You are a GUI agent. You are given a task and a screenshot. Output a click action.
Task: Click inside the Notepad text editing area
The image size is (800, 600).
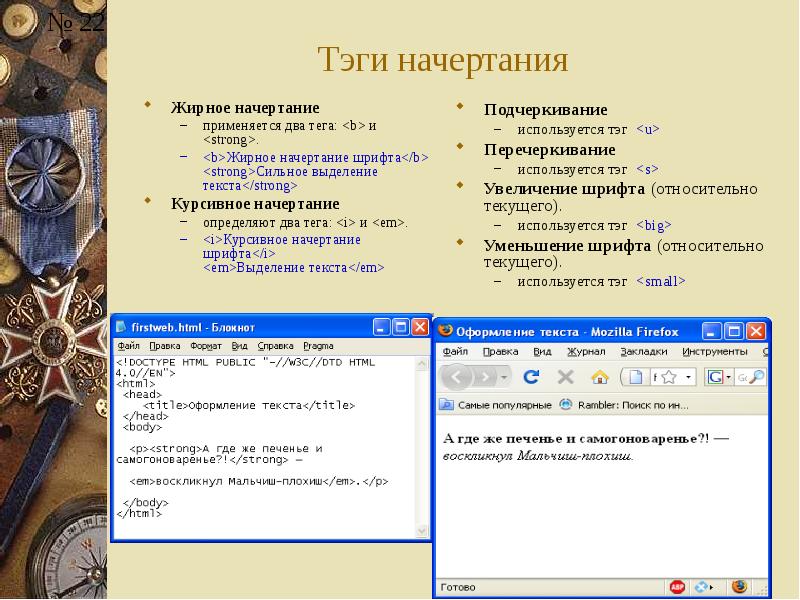pyautogui.click(x=265, y=446)
